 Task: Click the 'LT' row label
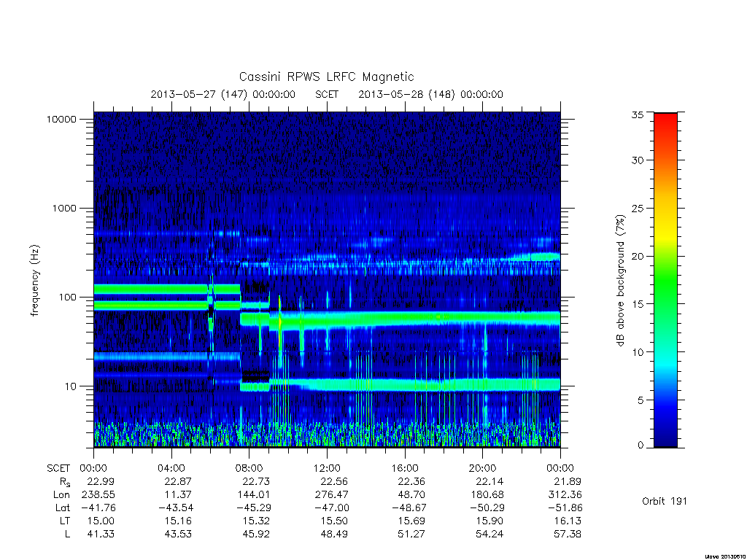(65, 521)
